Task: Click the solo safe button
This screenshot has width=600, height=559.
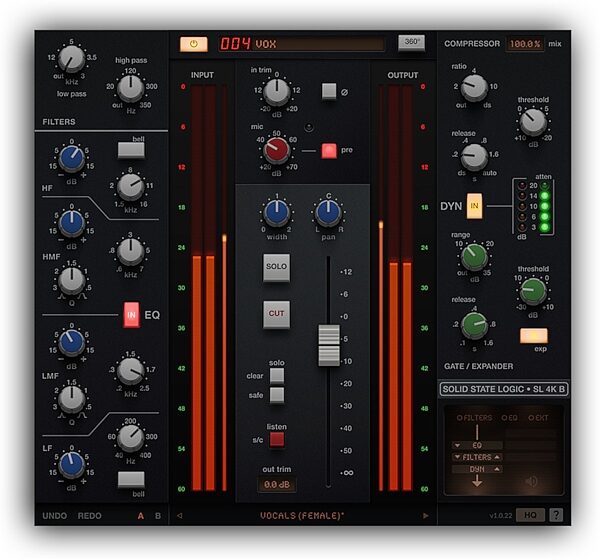Action: tap(277, 395)
